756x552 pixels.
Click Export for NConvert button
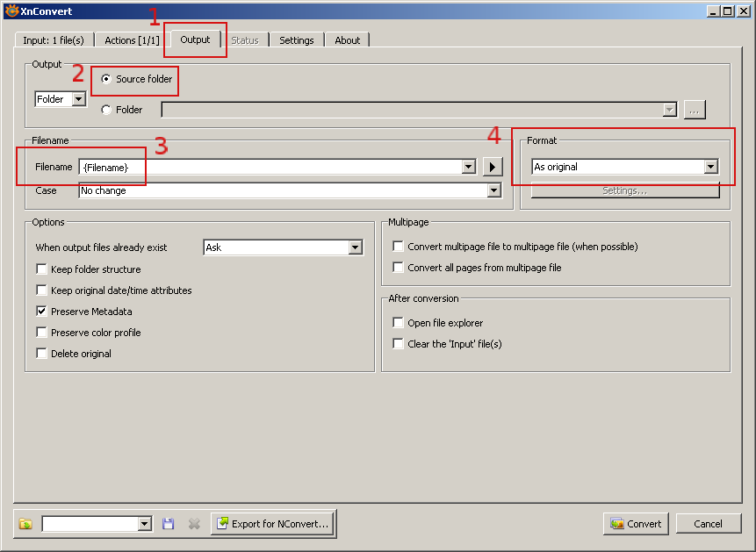[x=273, y=524]
